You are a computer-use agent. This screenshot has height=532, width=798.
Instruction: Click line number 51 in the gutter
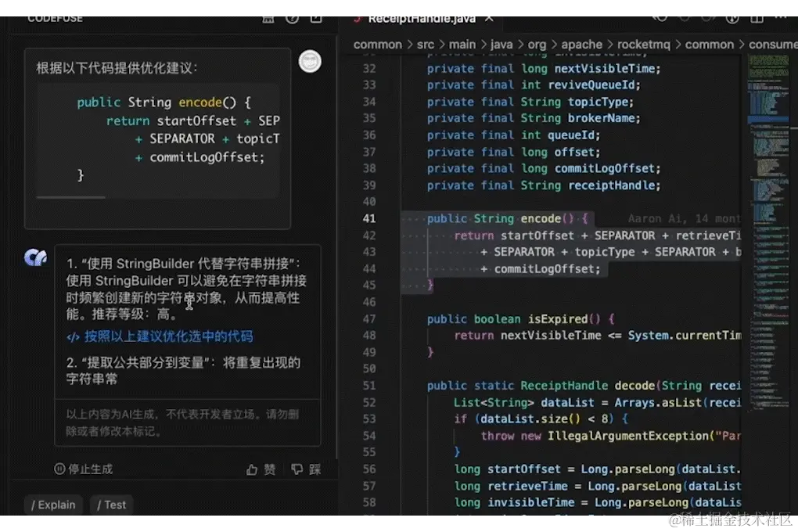369,386
